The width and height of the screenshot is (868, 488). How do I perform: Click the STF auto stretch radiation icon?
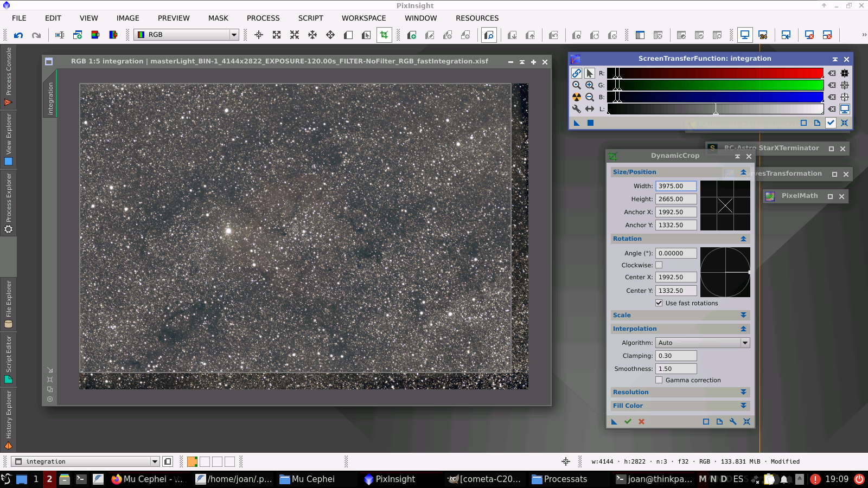click(577, 97)
